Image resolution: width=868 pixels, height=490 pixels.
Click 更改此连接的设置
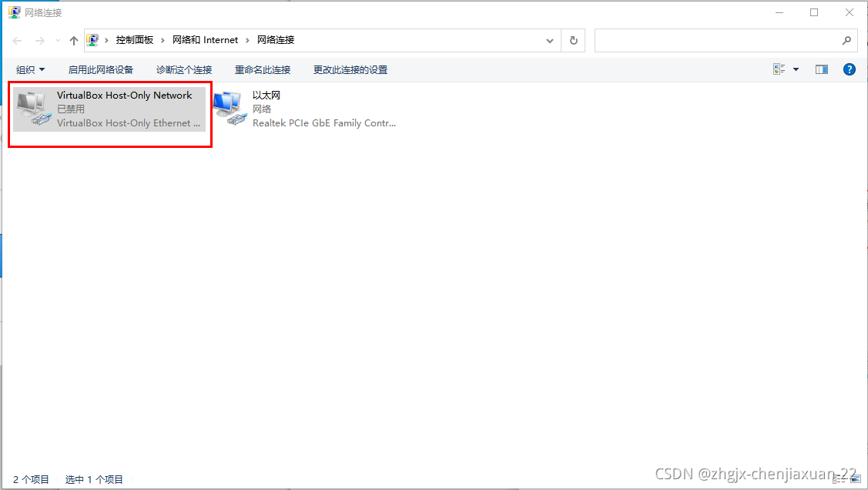[x=350, y=70]
